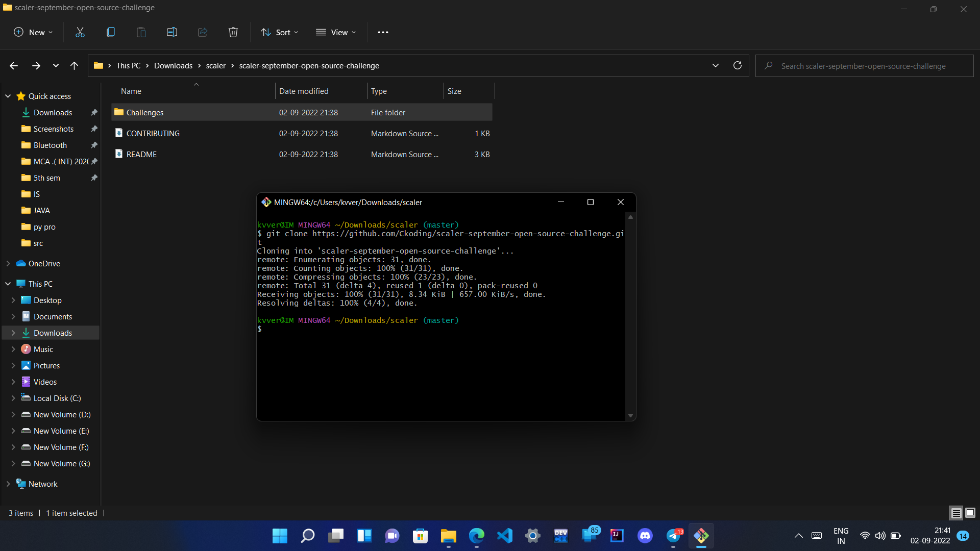Open the Sort options dropdown
Viewport: 980px width, 551px height.
[279, 32]
